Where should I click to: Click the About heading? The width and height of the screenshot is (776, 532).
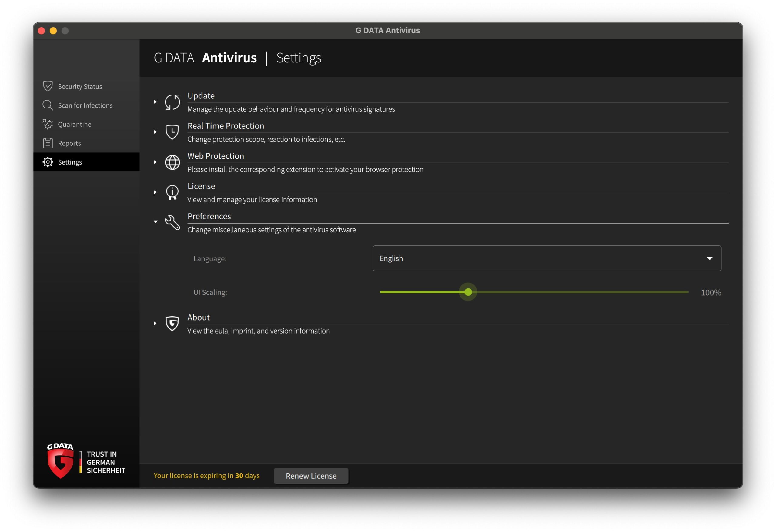tap(199, 318)
